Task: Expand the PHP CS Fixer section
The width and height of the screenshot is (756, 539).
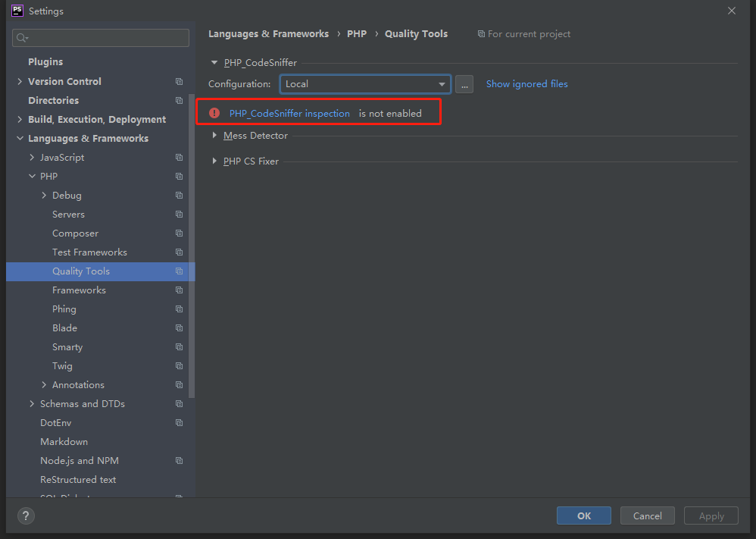Action: [x=214, y=161]
